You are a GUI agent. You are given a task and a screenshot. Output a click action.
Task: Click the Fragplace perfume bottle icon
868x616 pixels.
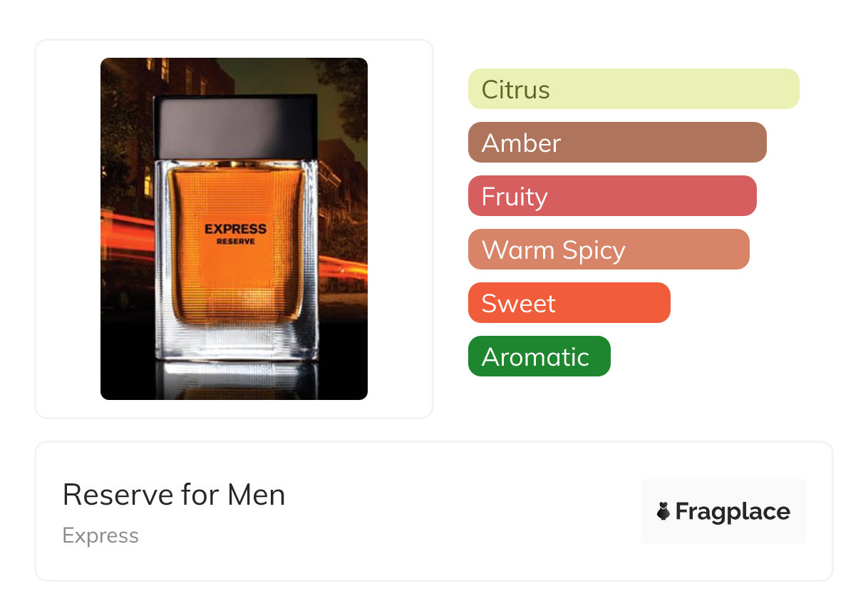point(663,511)
